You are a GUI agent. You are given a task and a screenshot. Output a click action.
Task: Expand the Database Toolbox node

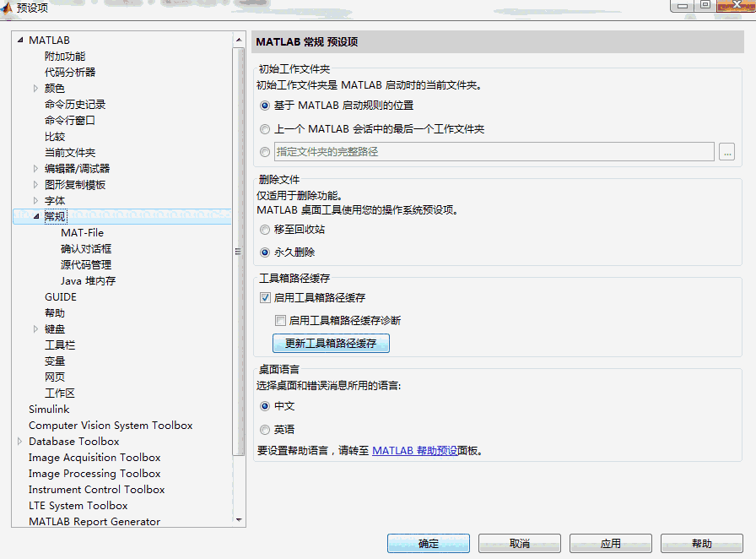[19, 442]
